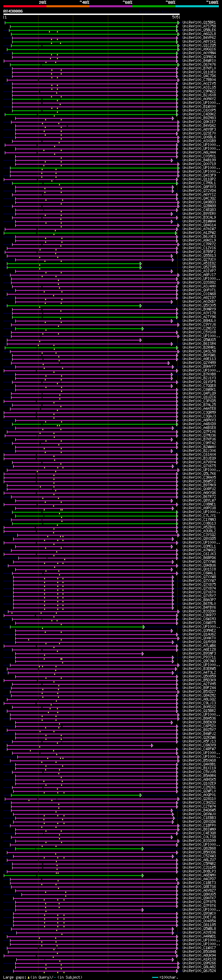Screen dimensions: 222x980
Task: Select the UniRef100_A0M4Y2 label
Action: (x=199, y=99)
